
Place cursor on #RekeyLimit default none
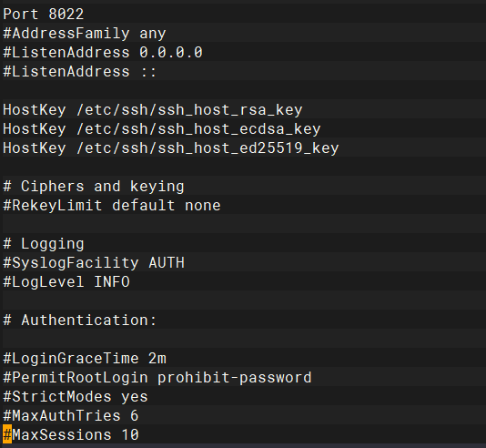[112, 205]
